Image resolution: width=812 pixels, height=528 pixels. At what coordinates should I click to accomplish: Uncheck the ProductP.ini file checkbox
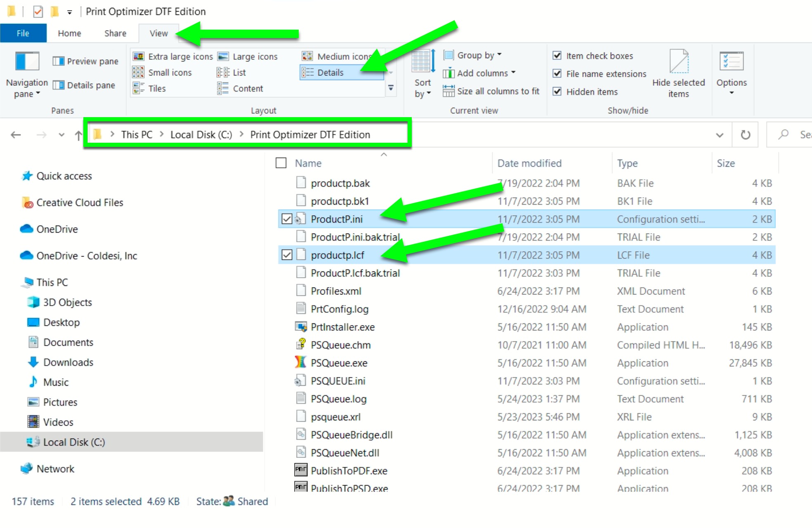pyautogui.click(x=287, y=219)
